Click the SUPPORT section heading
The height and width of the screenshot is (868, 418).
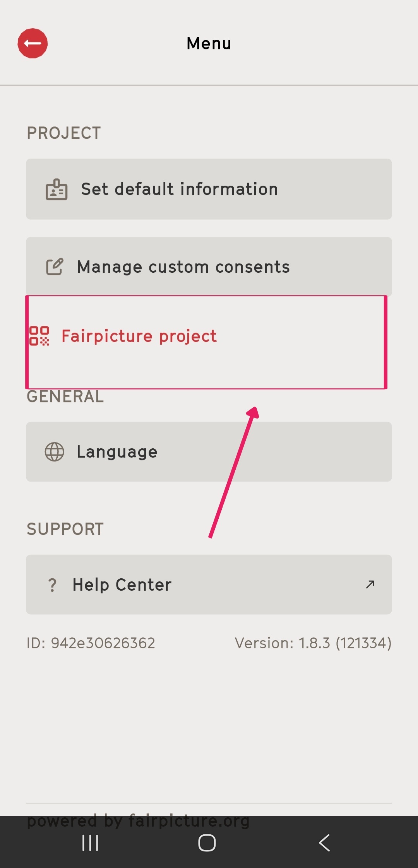(65, 529)
